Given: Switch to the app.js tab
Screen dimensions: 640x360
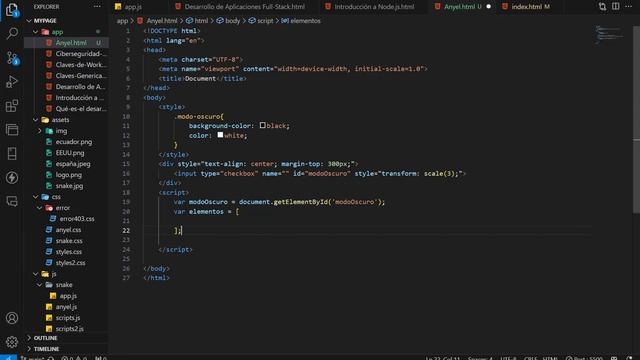Looking at the screenshot, I should click(133, 7).
